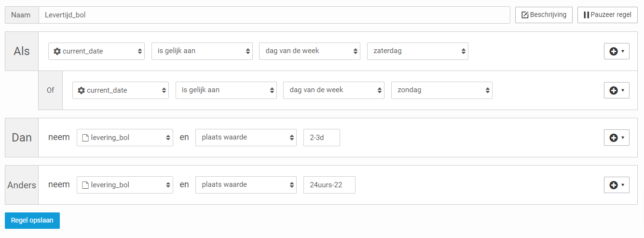Viewport: 644px width, 238px height.
Task: Click the plus icon in the Of row
Action: (614, 90)
